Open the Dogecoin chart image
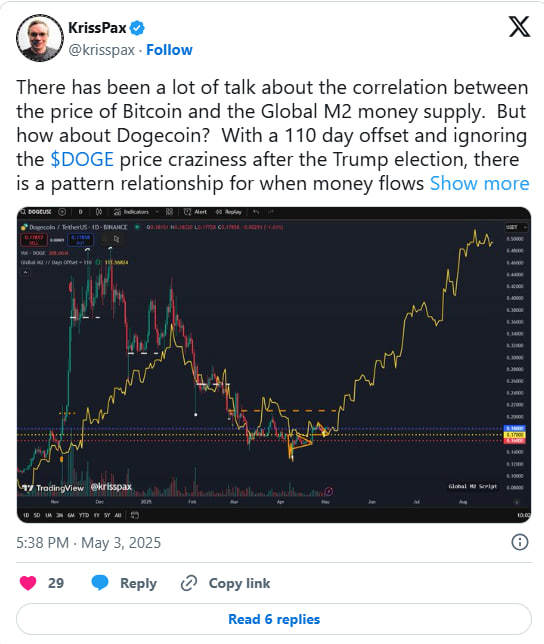 pyautogui.click(x=274, y=365)
